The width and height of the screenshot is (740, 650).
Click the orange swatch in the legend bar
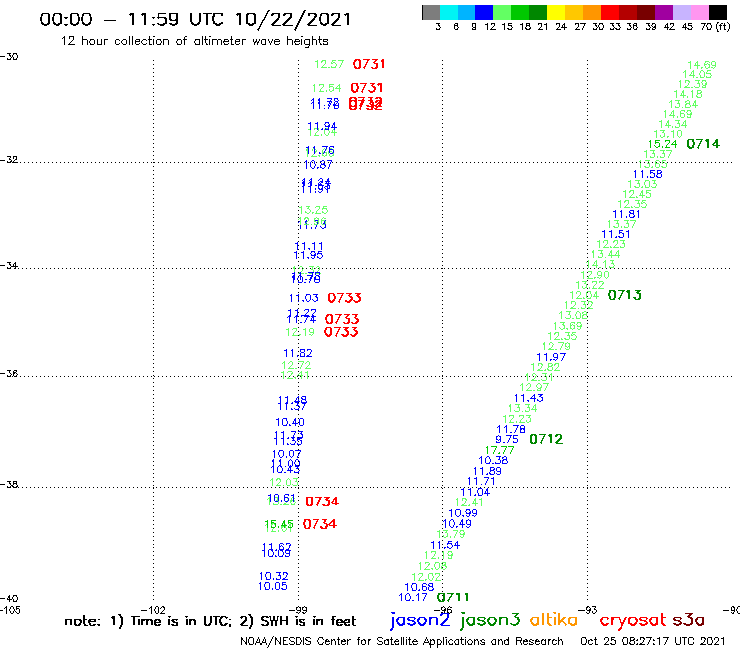[592, 12]
